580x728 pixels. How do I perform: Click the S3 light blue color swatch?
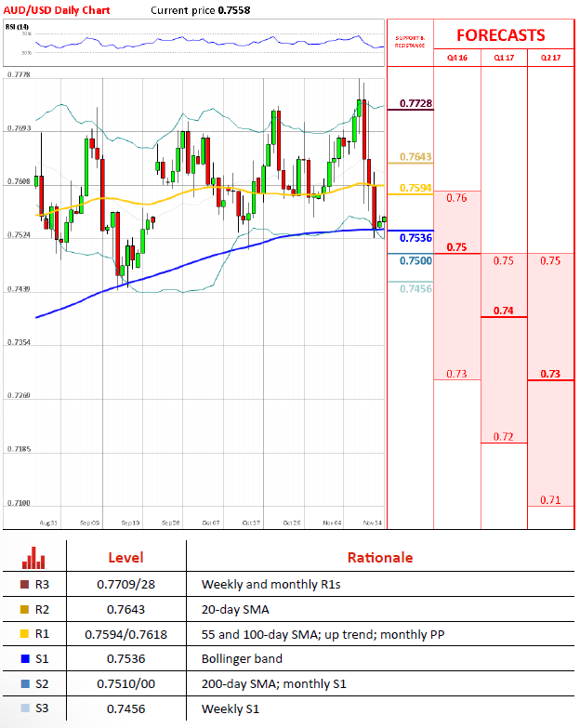click(25, 708)
